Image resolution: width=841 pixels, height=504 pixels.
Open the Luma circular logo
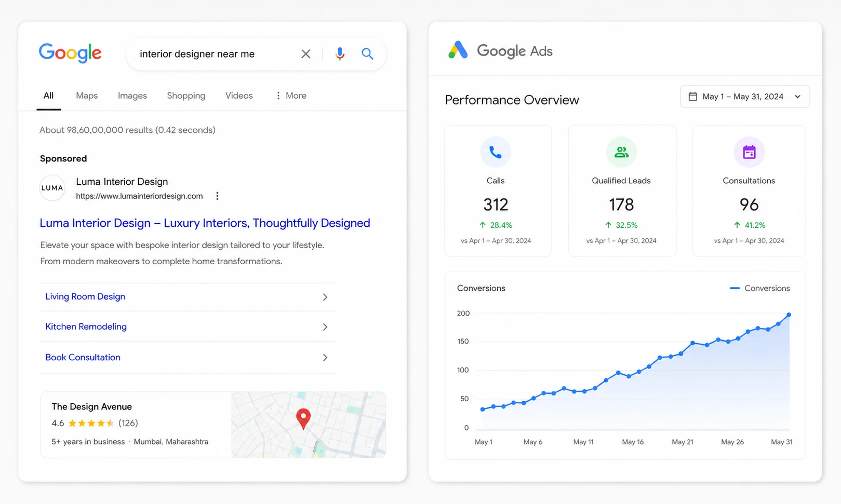click(x=52, y=188)
